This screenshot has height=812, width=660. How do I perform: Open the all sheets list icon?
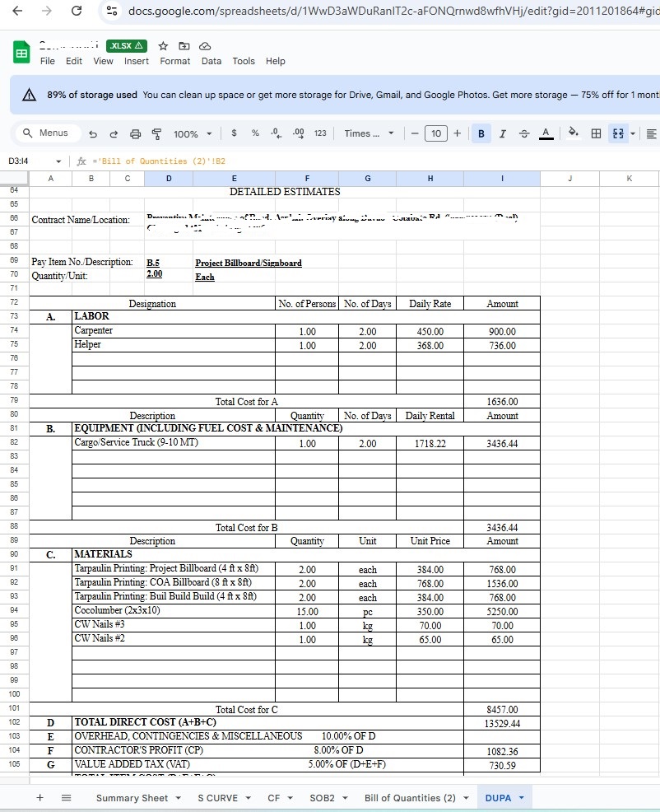point(67,797)
